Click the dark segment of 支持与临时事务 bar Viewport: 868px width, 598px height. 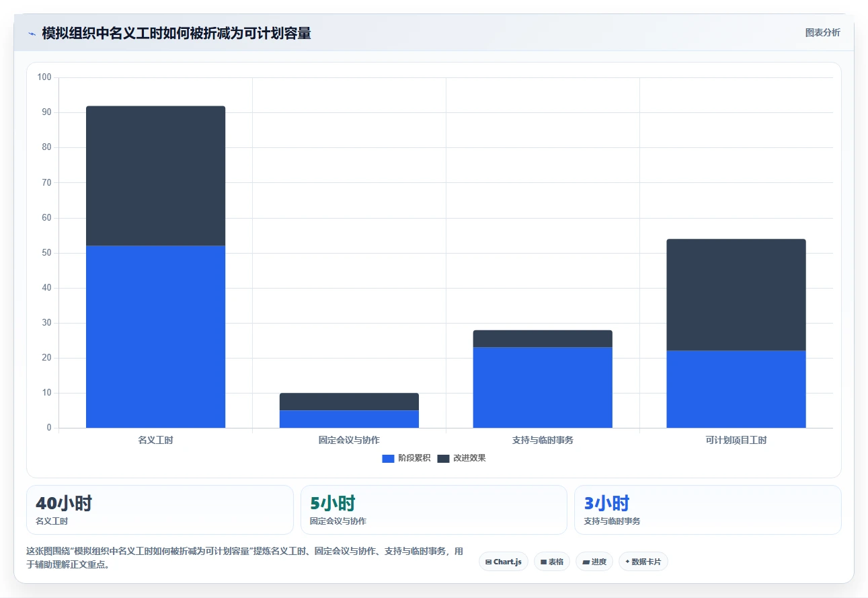coord(543,338)
